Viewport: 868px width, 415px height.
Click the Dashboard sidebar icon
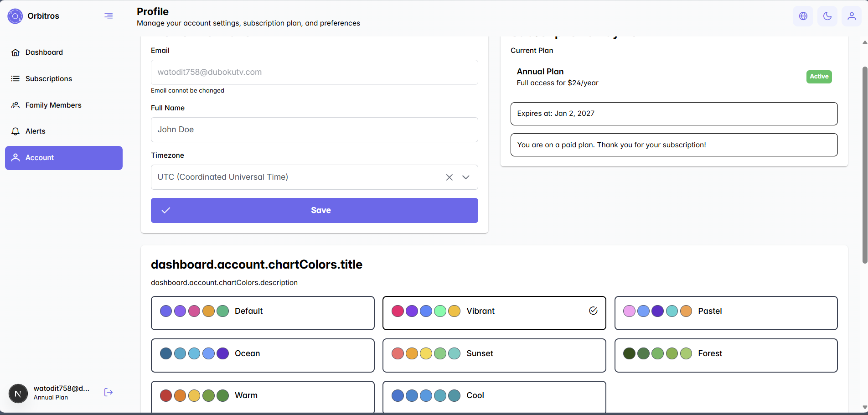(x=15, y=52)
